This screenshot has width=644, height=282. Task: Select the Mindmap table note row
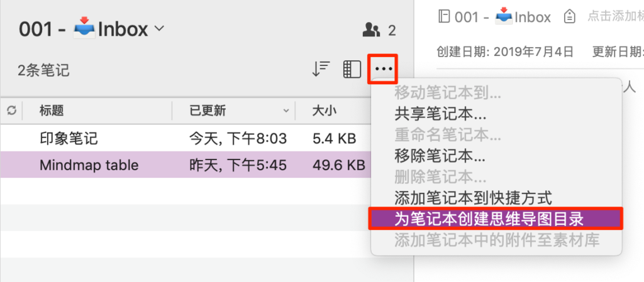click(186, 165)
